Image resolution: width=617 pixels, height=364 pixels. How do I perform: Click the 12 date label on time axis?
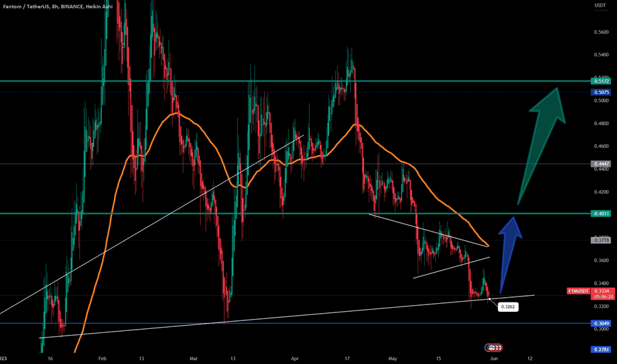[530, 359]
